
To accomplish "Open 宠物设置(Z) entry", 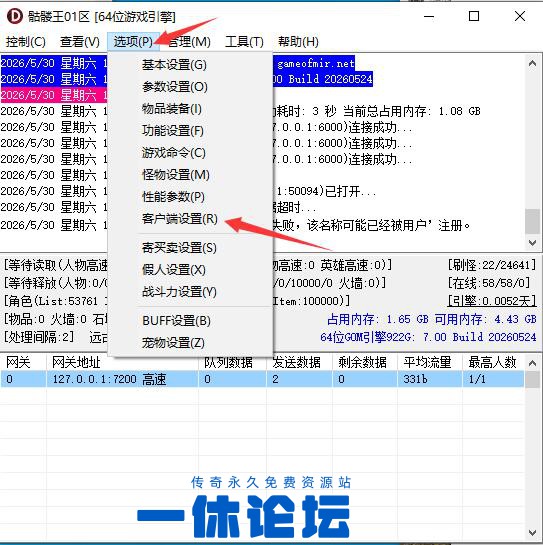I will [190, 343].
